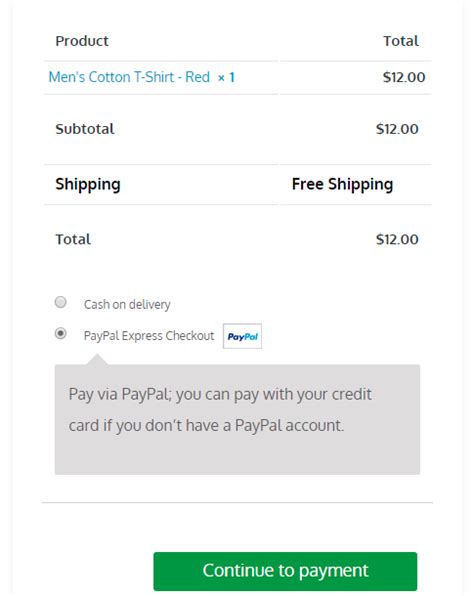474x596 pixels.
Task: Select the Cash on delivery radio button
Action: 61,302
